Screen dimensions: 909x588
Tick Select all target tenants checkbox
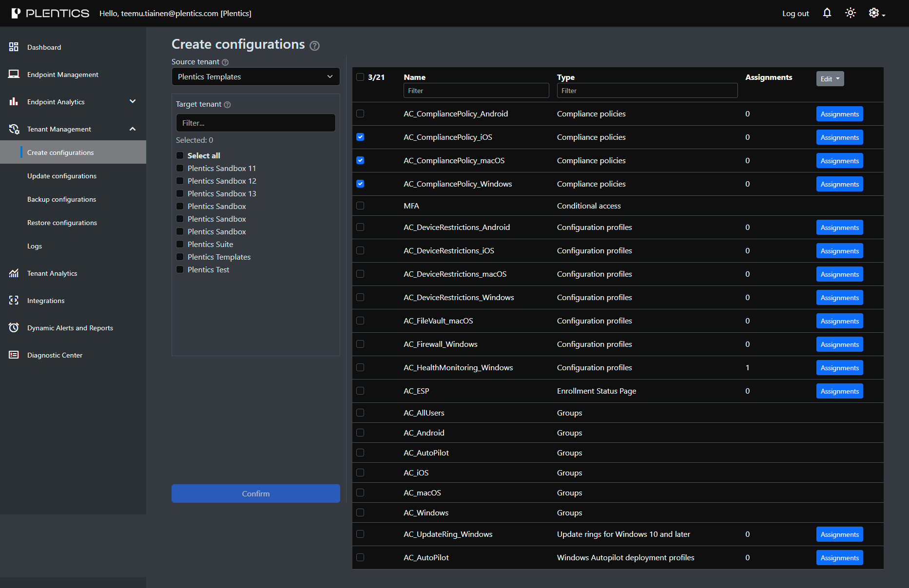[x=180, y=155]
